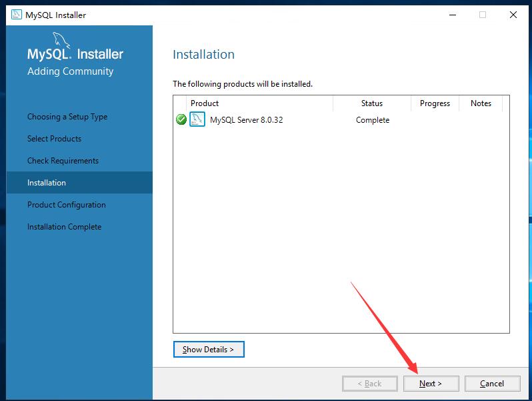
Task: Click the Product column header
Action: pyautogui.click(x=259, y=103)
